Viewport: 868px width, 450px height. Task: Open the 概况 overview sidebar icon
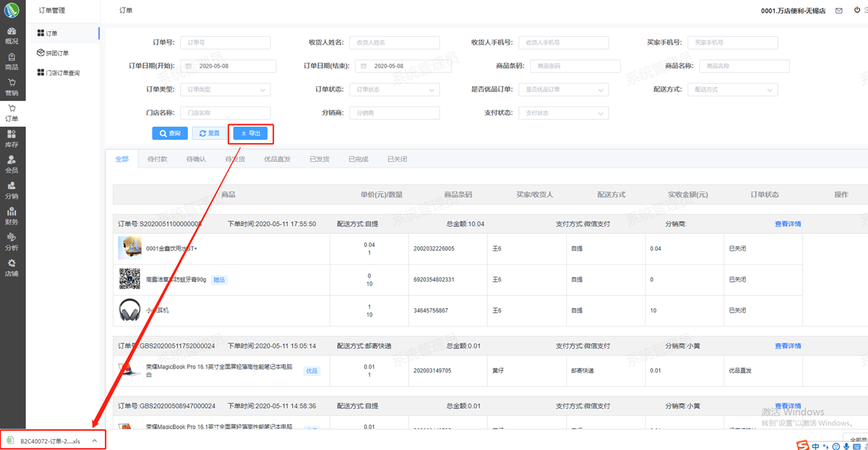click(x=12, y=35)
